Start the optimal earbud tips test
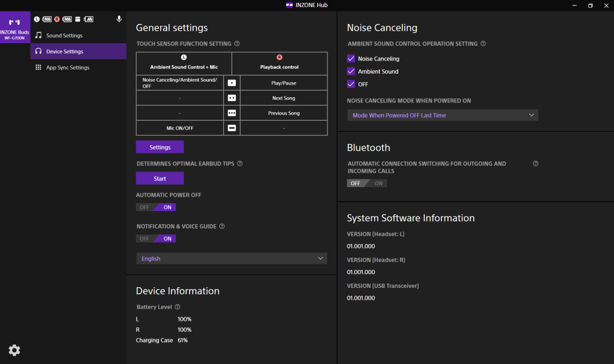The image size is (614, 364). [x=159, y=178]
